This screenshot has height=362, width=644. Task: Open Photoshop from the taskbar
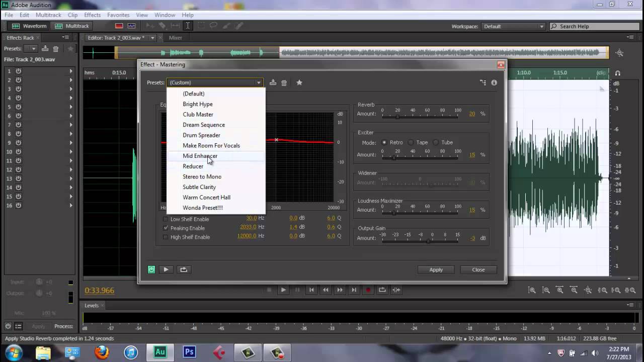pos(189,352)
